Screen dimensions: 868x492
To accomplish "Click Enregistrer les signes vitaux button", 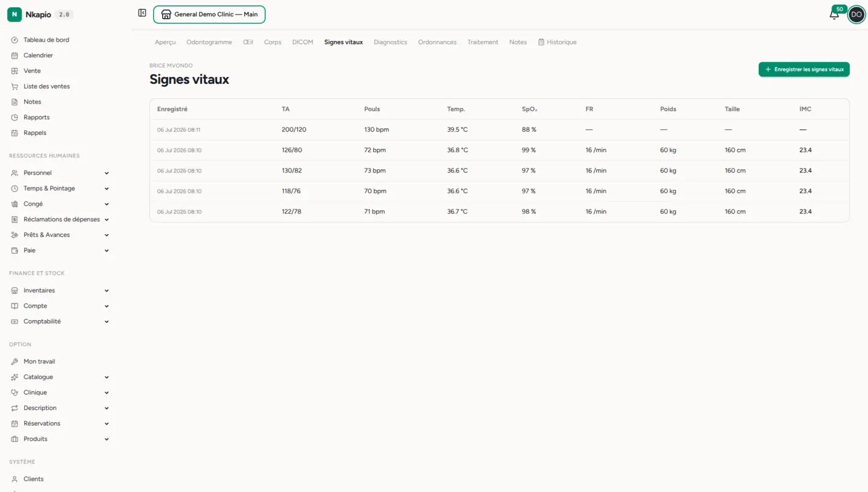I will [804, 69].
